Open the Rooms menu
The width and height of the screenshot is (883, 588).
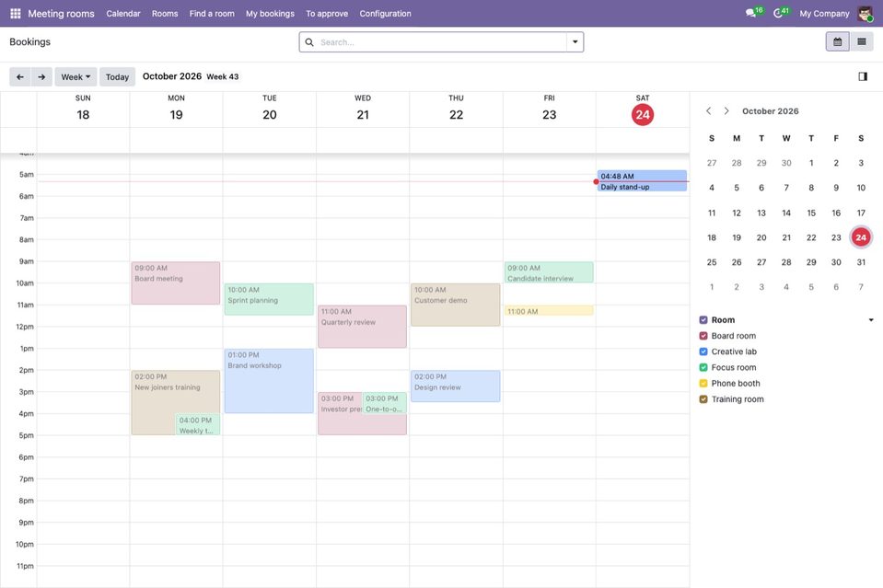(x=165, y=14)
